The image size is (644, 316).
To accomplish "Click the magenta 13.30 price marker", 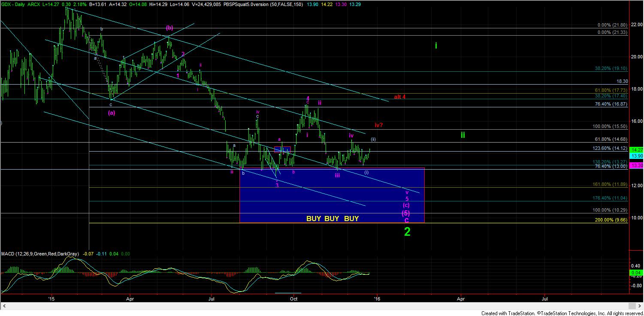I will [635, 166].
